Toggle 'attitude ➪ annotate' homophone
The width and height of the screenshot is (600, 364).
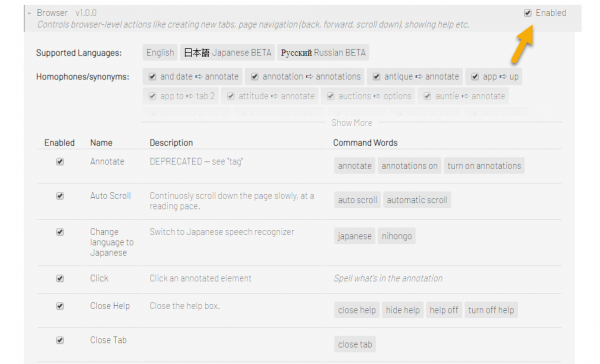coord(231,96)
